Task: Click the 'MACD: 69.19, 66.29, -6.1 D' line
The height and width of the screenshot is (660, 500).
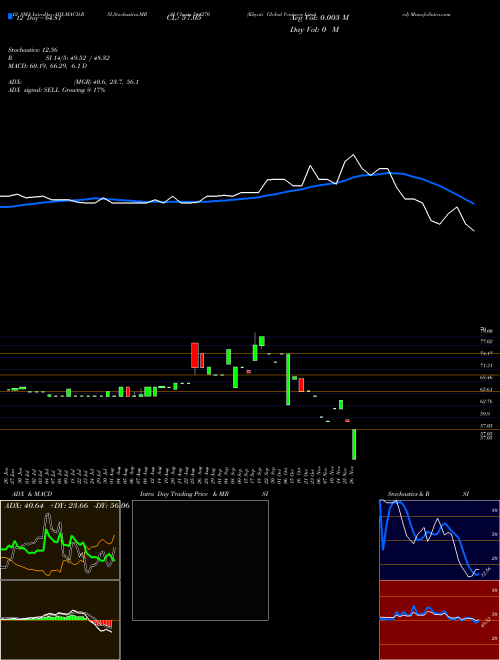Action: 48,66
